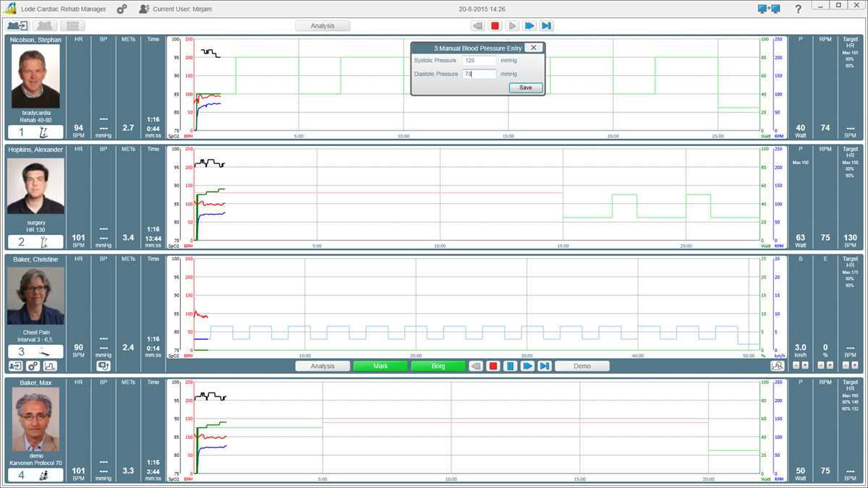The height and width of the screenshot is (488, 868).
Task: Click fast-forward in Christine Baker's toolbar
Action: pos(528,366)
